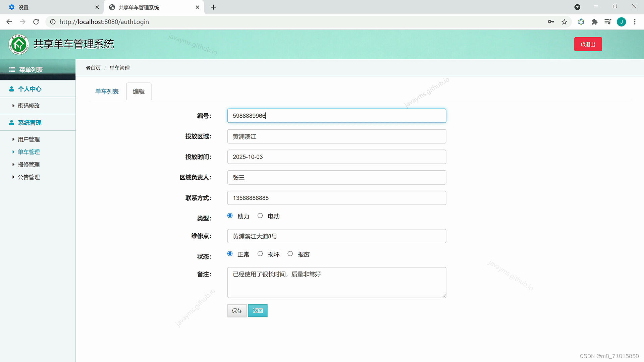
Task: Open 报修管理 in the sidebar
Action: [29, 165]
